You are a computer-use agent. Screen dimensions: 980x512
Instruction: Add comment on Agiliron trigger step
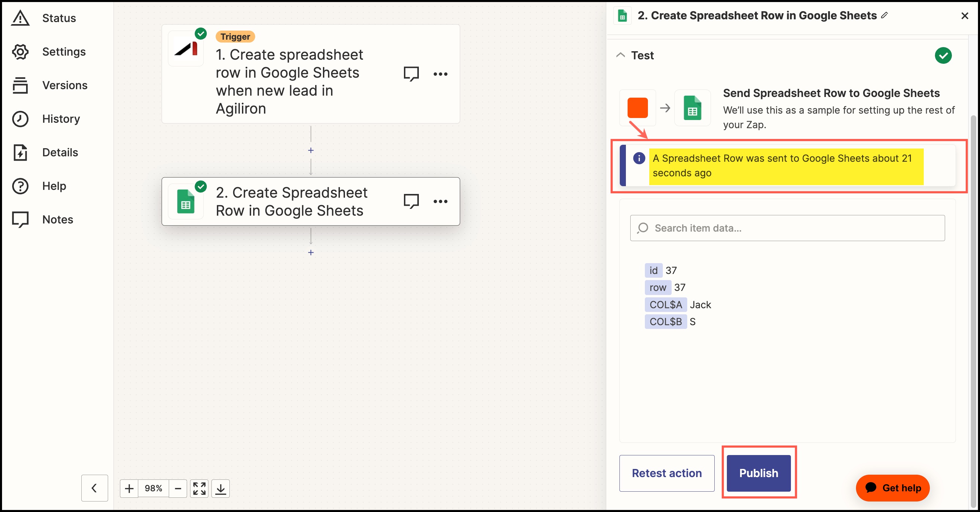click(x=411, y=74)
